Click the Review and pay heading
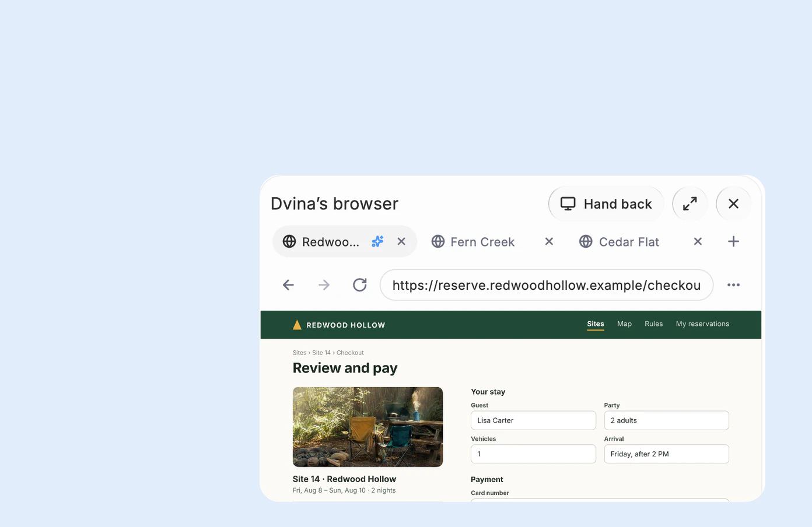 tap(345, 368)
